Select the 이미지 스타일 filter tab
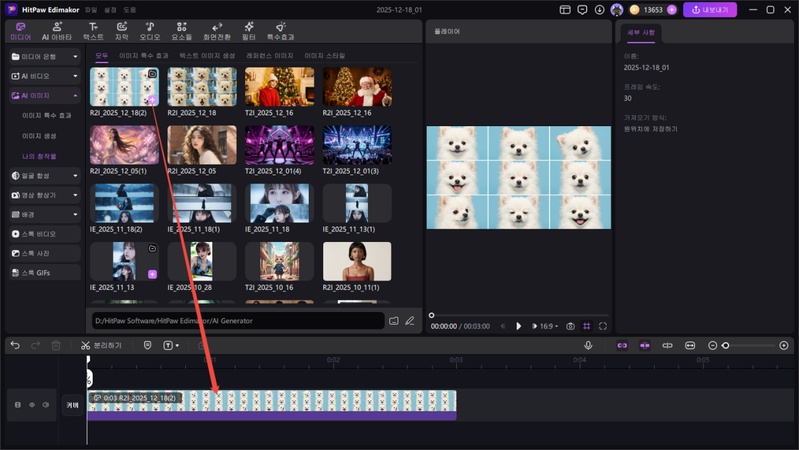This screenshot has width=799, height=450. [325, 56]
